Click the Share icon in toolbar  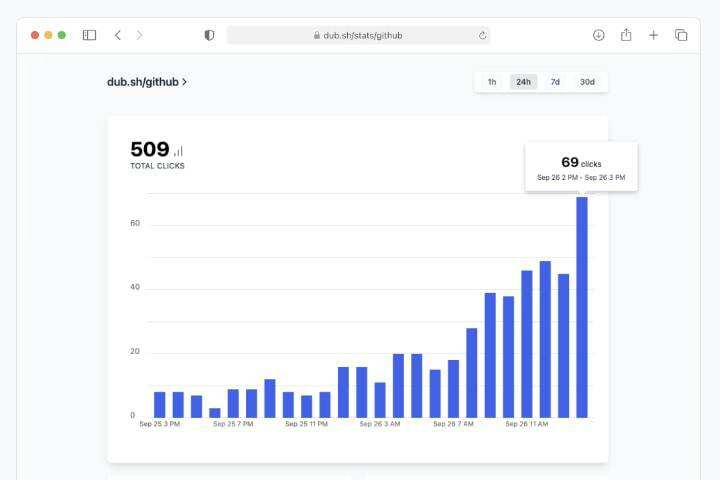[626, 35]
